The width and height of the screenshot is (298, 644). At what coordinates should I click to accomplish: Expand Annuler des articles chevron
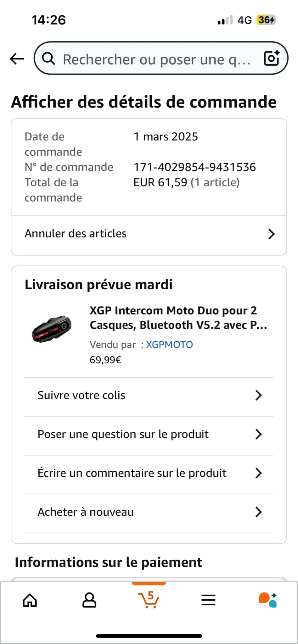click(x=271, y=234)
